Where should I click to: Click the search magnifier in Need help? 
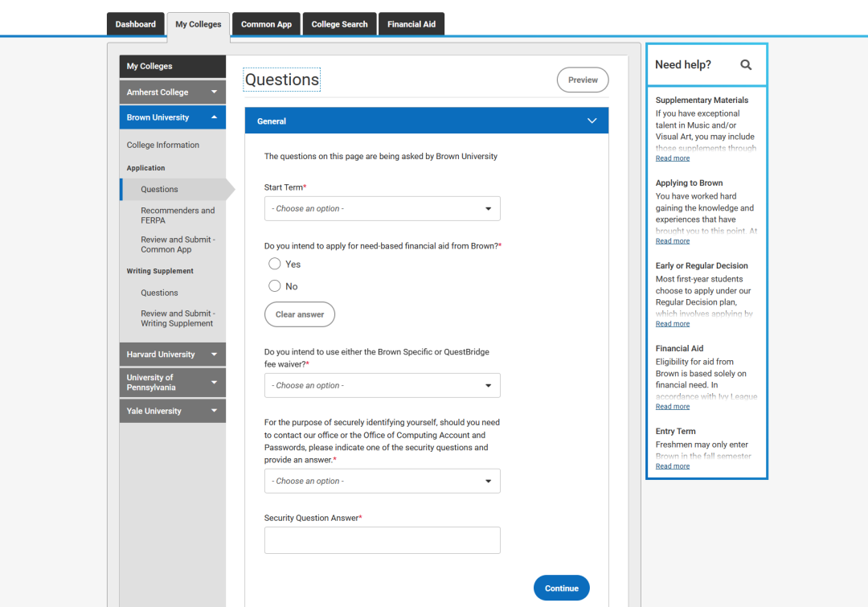coord(746,65)
